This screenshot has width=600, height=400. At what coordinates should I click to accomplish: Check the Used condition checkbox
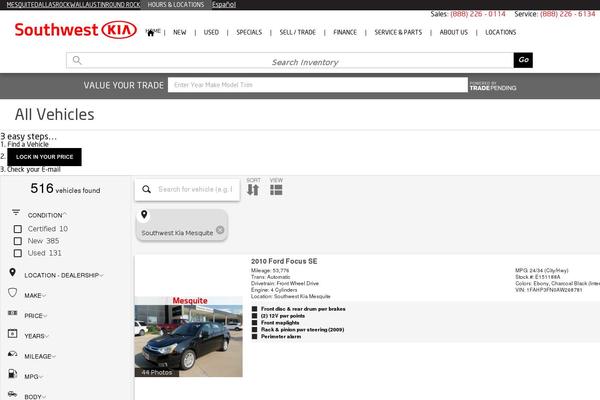[18, 253]
